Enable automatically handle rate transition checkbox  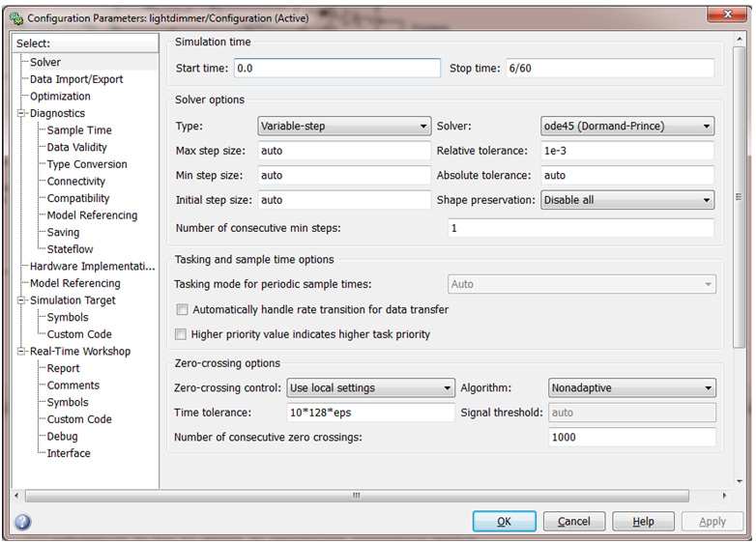[x=182, y=309]
